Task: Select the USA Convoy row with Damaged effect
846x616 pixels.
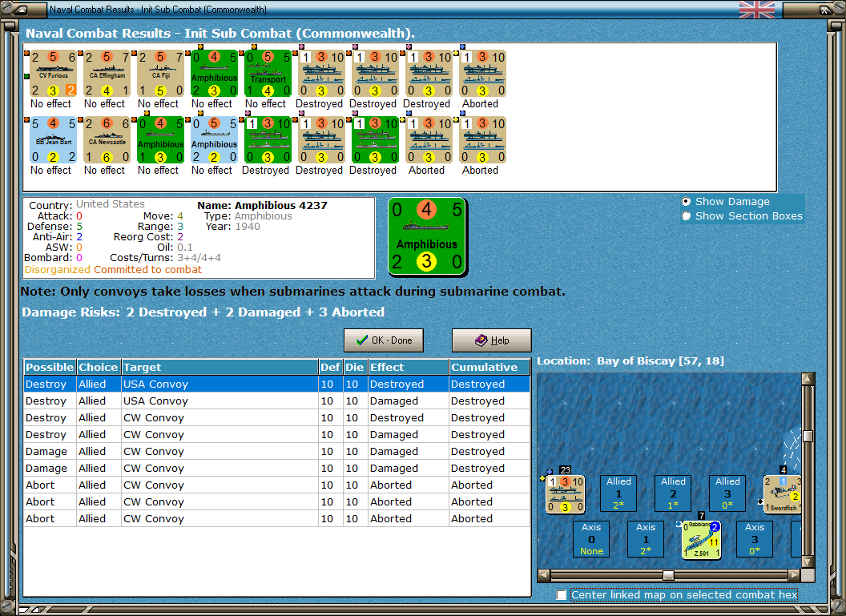Action: click(x=276, y=401)
